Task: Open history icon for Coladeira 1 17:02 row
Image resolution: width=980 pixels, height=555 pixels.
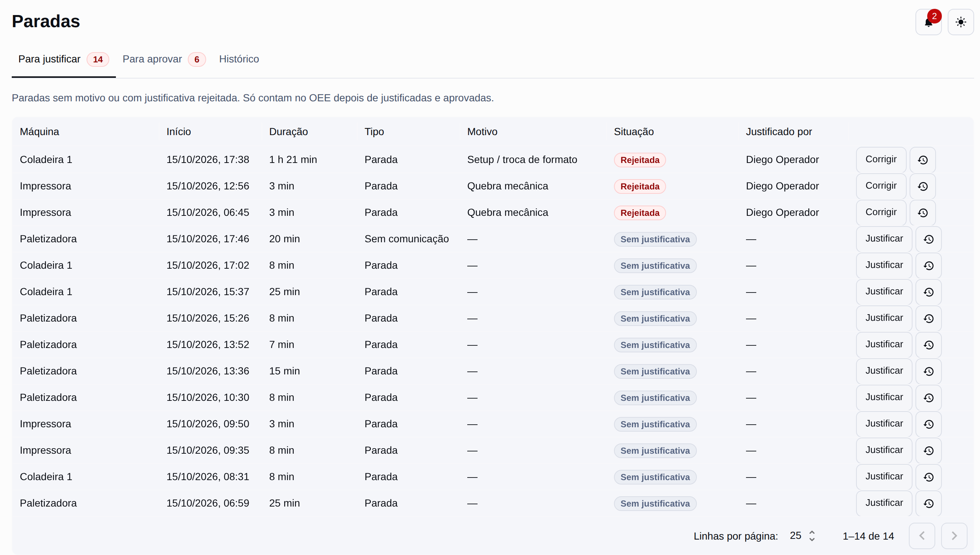Action: (x=929, y=266)
